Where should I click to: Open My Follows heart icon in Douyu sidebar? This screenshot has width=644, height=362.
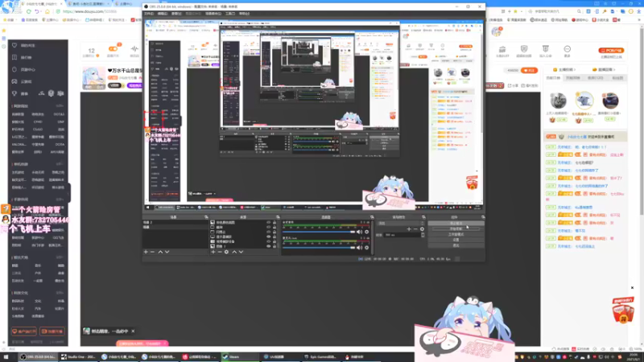pos(14,46)
